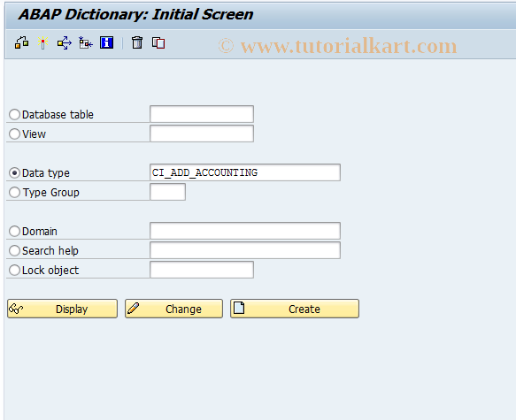The height and width of the screenshot is (420, 516).
Task: Click the Check object toolbar icon
Action: 22,42
